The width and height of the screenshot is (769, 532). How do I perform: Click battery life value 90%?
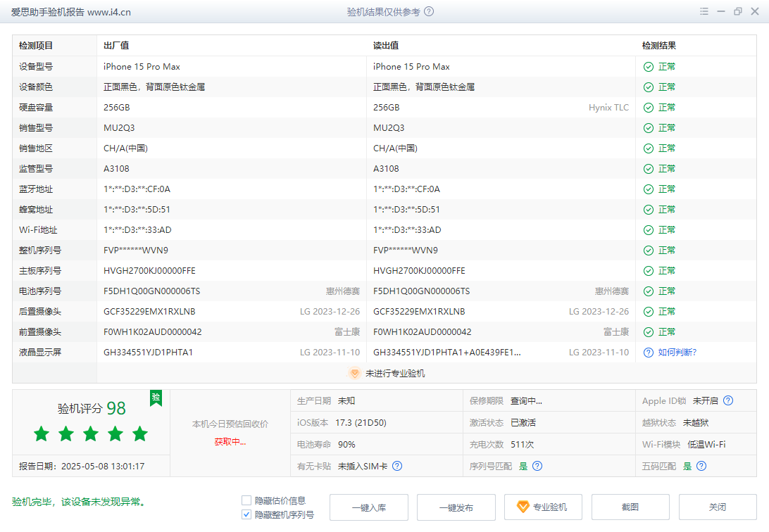pos(346,445)
